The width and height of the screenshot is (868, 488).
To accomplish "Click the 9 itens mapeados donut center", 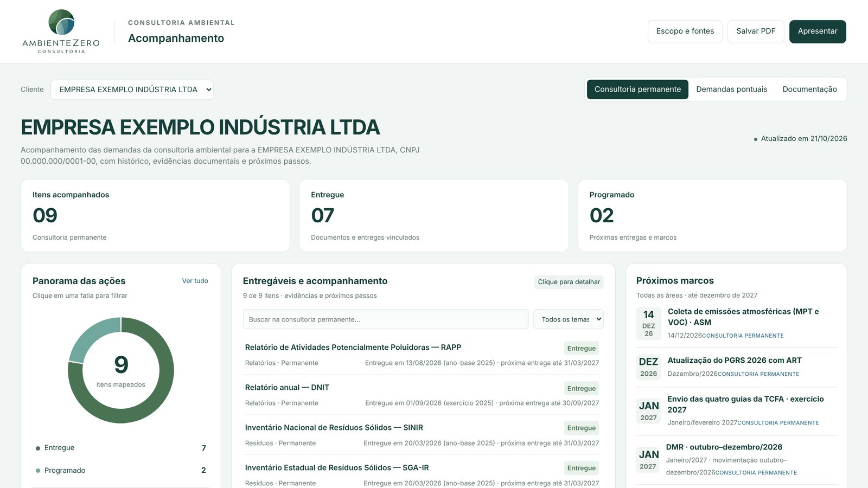I will pyautogui.click(x=121, y=371).
